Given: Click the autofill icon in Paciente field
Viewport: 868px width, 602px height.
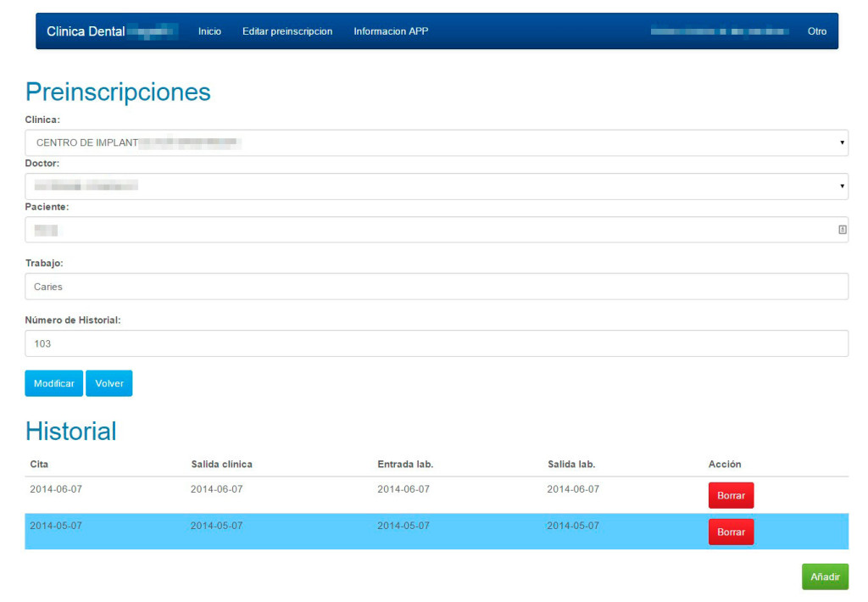Looking at the screenshot, I should point(842,230).
